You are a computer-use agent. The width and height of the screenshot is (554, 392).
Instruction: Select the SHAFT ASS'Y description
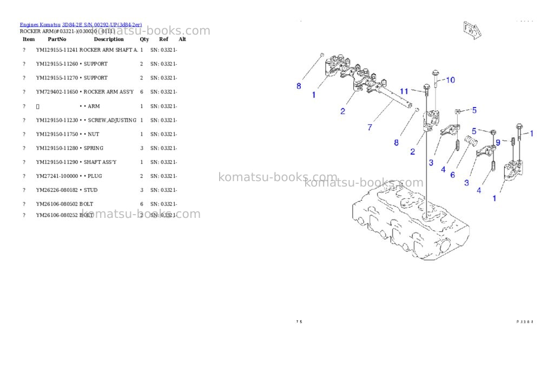100,162
